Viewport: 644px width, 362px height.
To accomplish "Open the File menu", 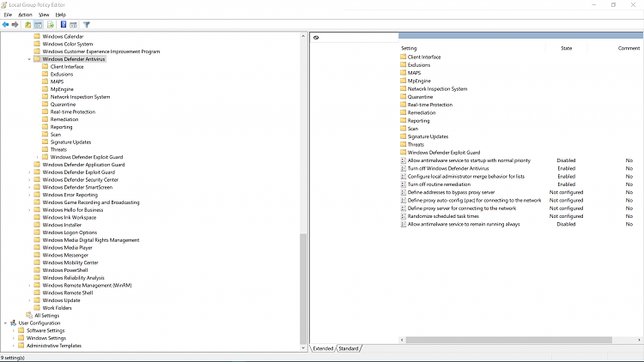I will click(8, 15).
